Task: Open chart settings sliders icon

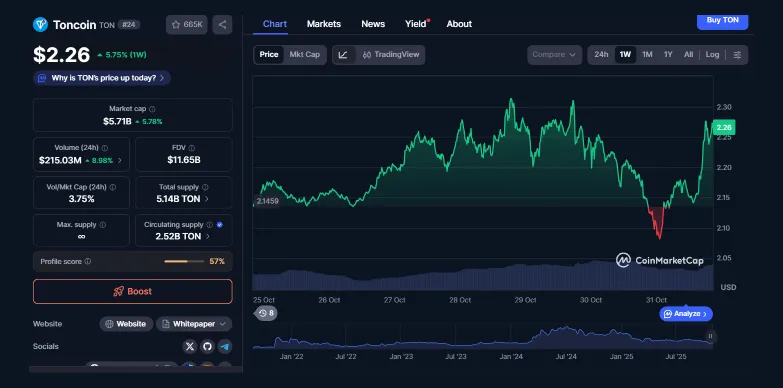Action: click(737, 55)
